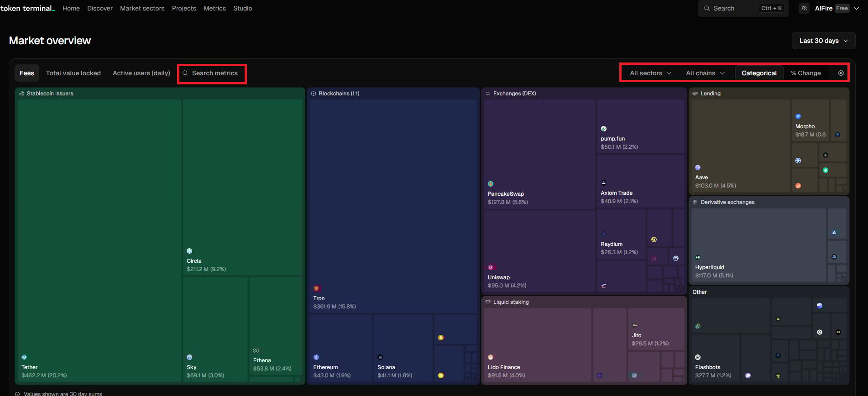Click the Jito logo icon

pyautogui.click(x=634, y=325)
